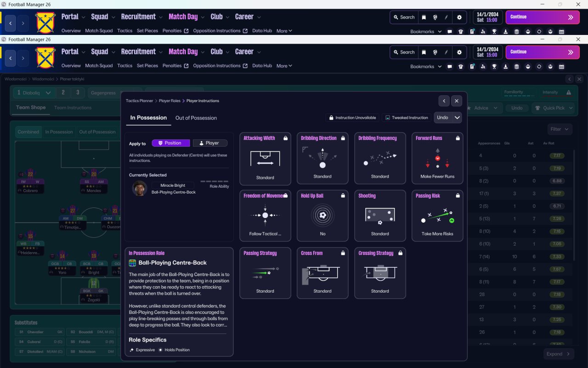This screenshot has width=588, height=368.
Task: Click Continue in the back window
Action: point(543,17)
